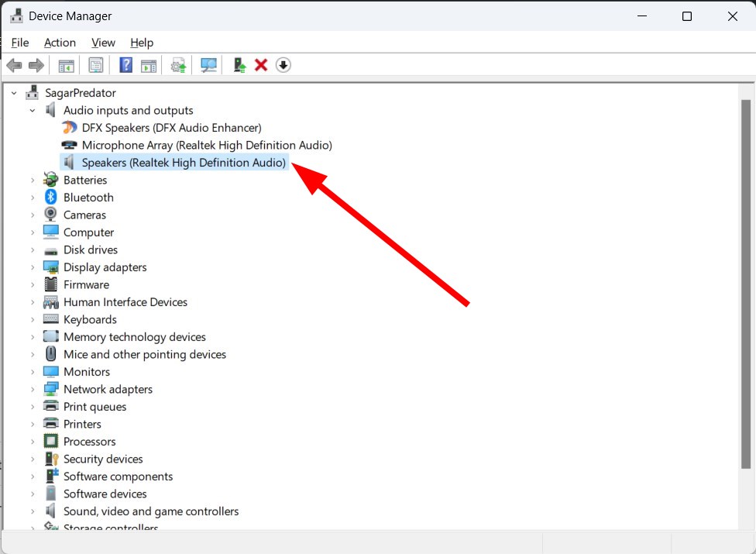This screenshot has width=756, height=554.
Task: Scan for hardware changes via monitor icon
Action: pos(208,65)
